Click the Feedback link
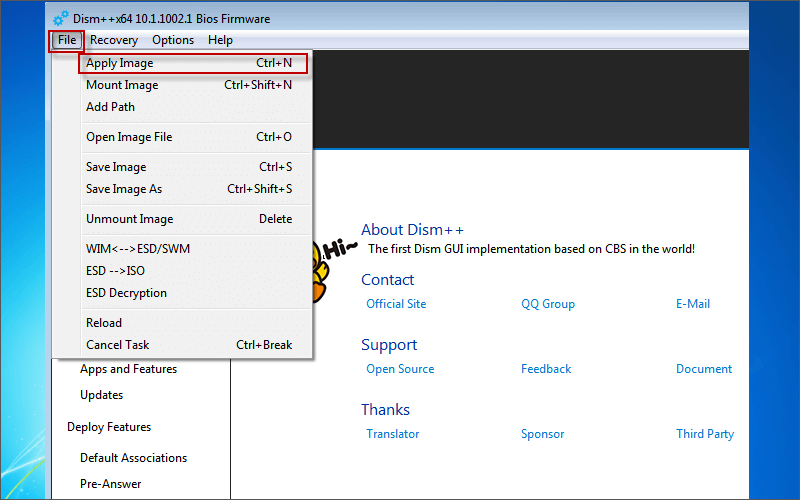This screenshot has width=800, height=500. pos(546,369)
